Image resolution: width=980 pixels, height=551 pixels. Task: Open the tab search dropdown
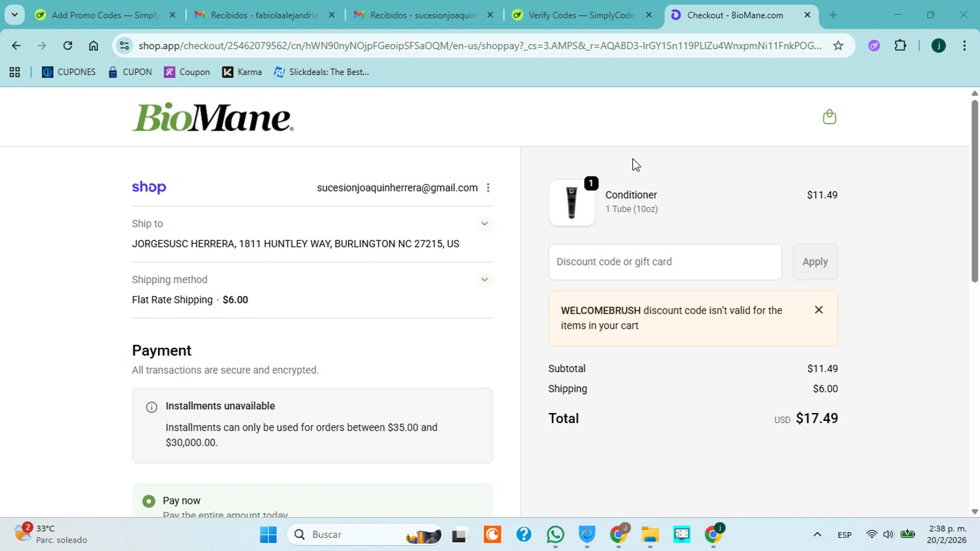[14, 15]
